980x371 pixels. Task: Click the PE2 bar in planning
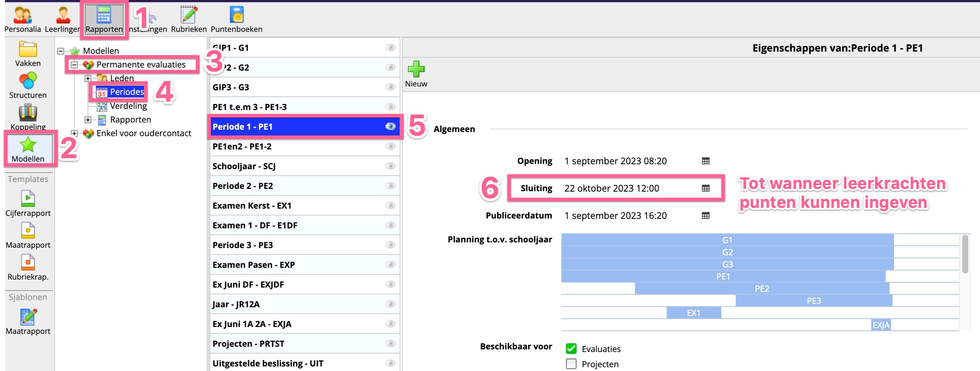pyautogui.click(x=762, y=289)
